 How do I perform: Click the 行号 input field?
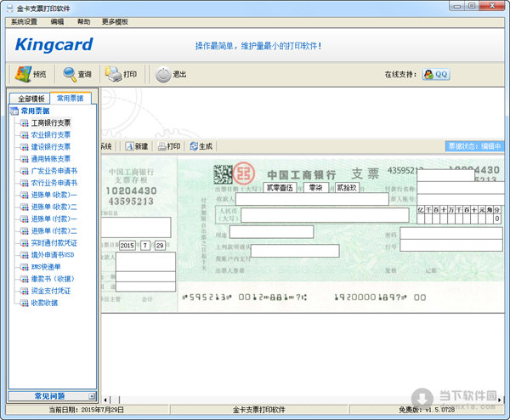pyautogui.click(x=451, y=246)
